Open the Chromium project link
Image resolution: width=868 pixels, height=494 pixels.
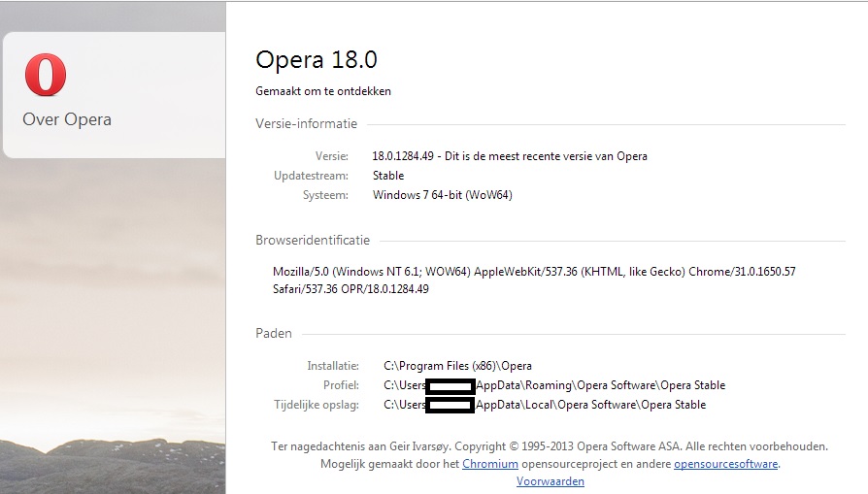pyautogui.click(x=489, y=464)
